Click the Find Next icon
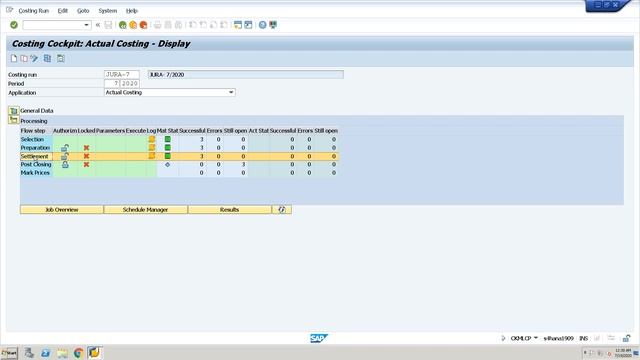Image resolution: width=640 pixels, height=360 pixels. coord(178,25)
